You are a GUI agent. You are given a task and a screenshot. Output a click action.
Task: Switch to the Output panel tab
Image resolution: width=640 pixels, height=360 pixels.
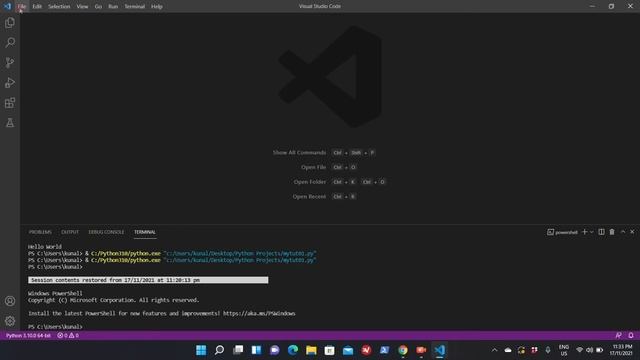click(70, 232)
